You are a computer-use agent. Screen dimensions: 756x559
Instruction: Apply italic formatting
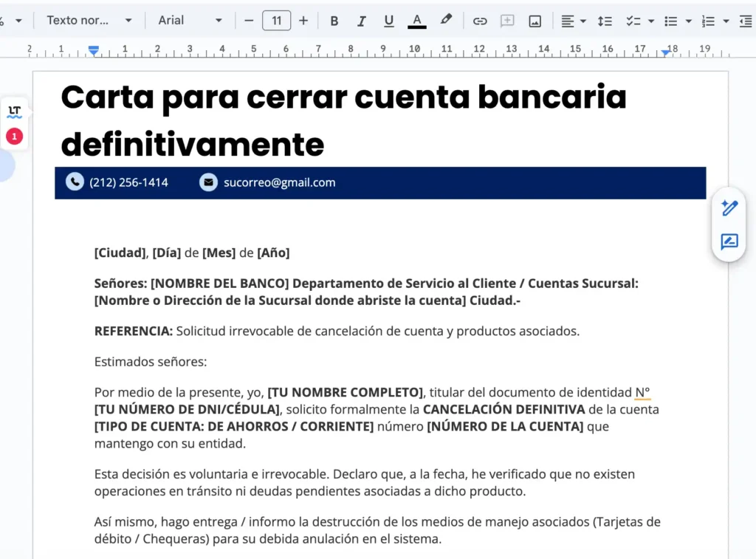(361, 20)
